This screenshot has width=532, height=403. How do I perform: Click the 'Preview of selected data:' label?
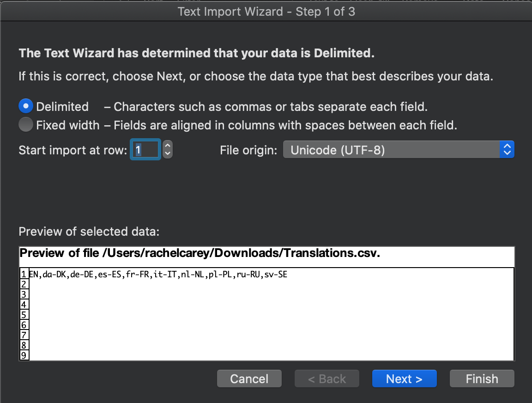[x=89, y=232]
